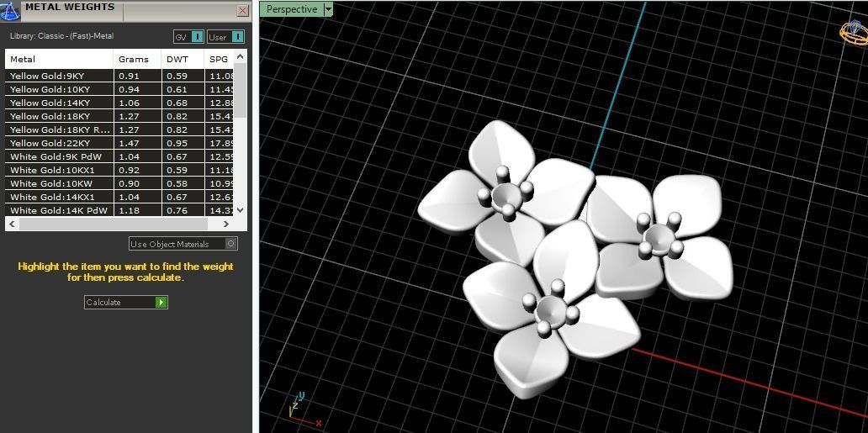Viewport: 868px width, 433px height.
Task: Click the vertical scrollbar thumb
Action: tap(240, 90)
